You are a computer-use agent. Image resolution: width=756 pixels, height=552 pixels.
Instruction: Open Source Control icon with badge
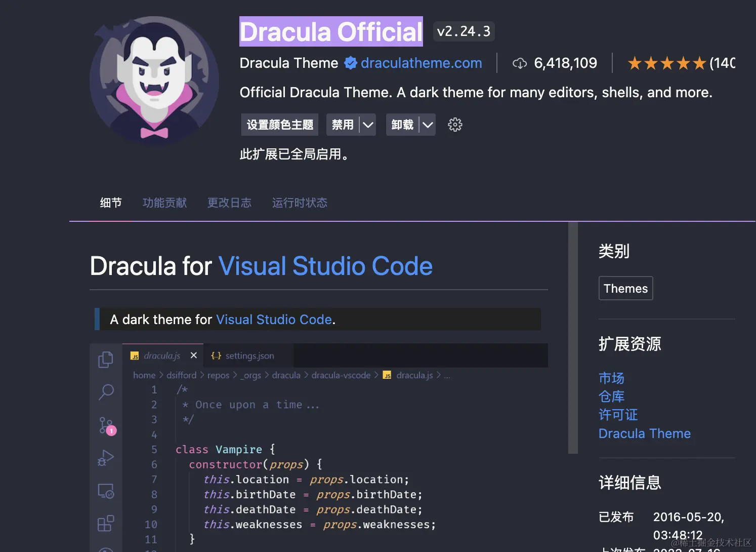coord(107,426)
